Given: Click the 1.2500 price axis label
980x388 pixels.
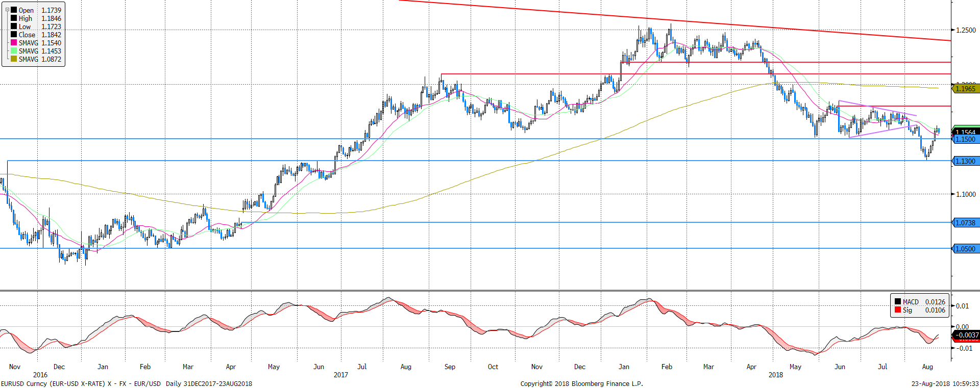Looking at the screenshot, I should coord(966,30).
